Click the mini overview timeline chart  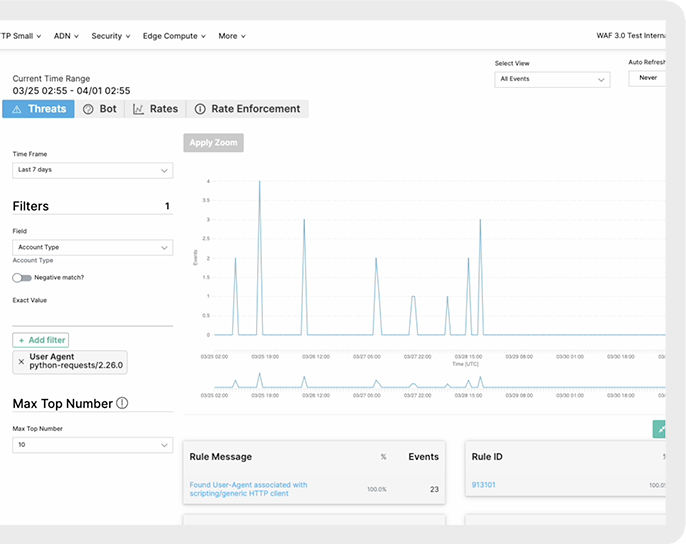(440, 381)
